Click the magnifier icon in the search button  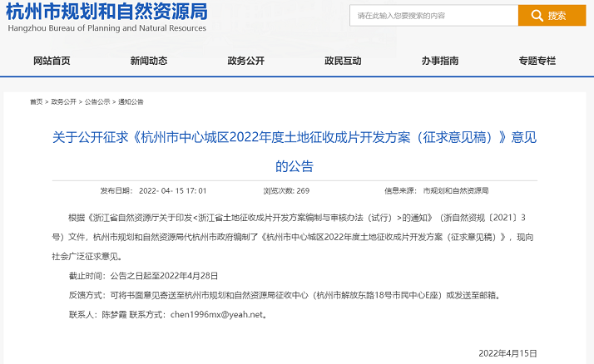coord(536,16)
